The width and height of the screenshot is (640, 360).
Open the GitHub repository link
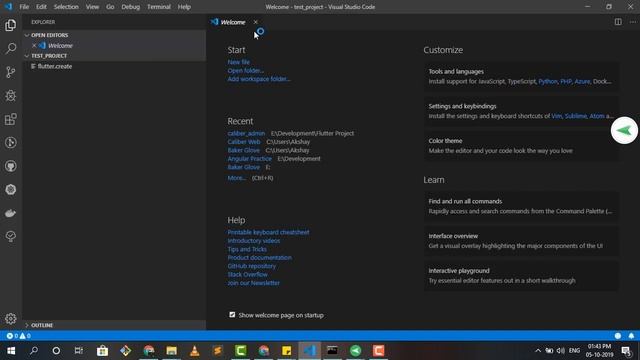[251, 266]
